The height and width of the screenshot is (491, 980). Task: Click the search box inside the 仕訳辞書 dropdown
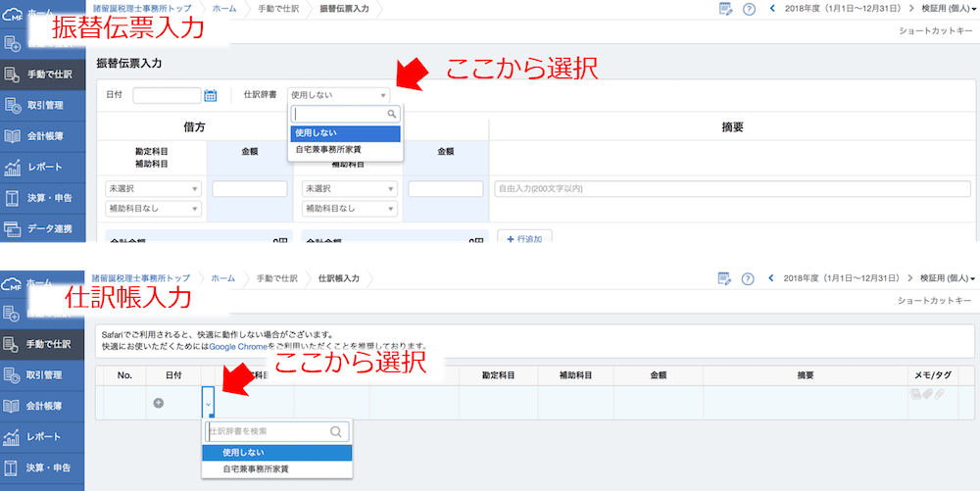(x=347, y=114)
